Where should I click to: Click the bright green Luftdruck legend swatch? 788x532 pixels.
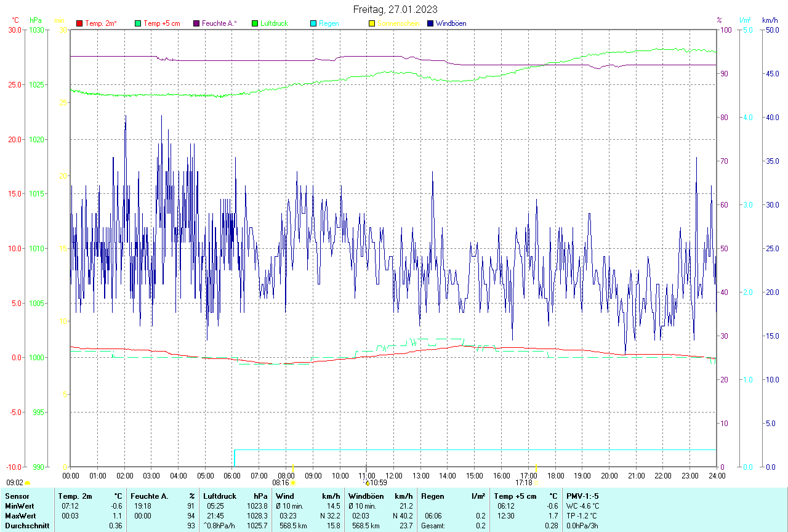pyautogui.click(x=255, y=23)
